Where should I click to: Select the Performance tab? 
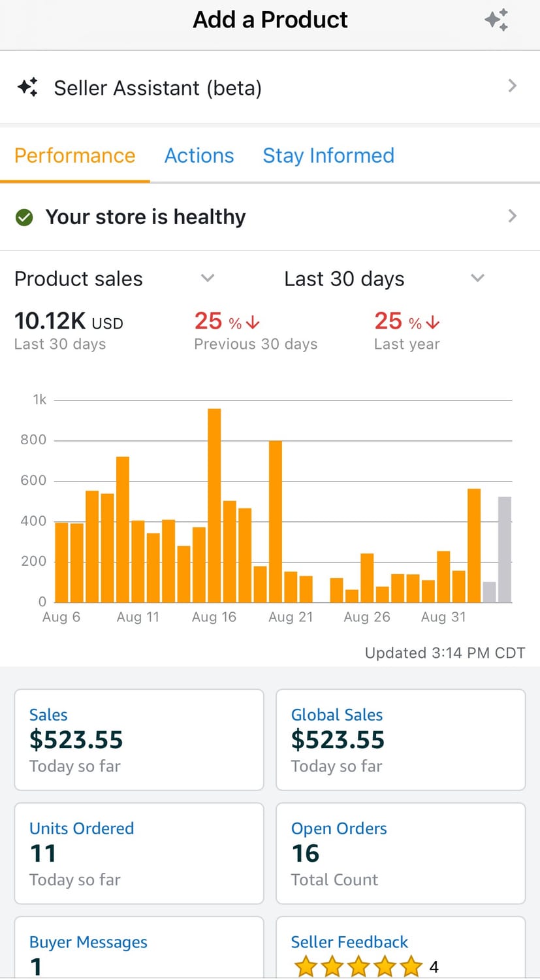pyautogui.click(x=75, y=155)
